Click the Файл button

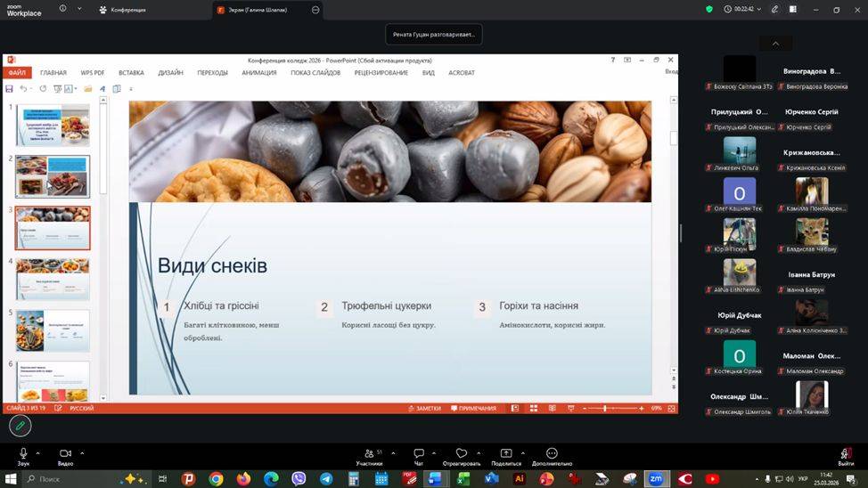click(x=17, y=73)
